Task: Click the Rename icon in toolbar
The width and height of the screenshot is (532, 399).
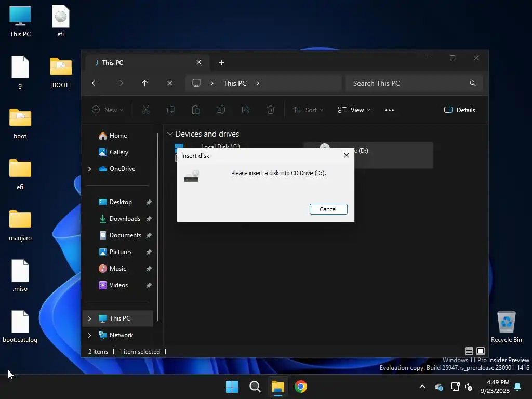Action: pyautogui.click(x=220, y=110)
